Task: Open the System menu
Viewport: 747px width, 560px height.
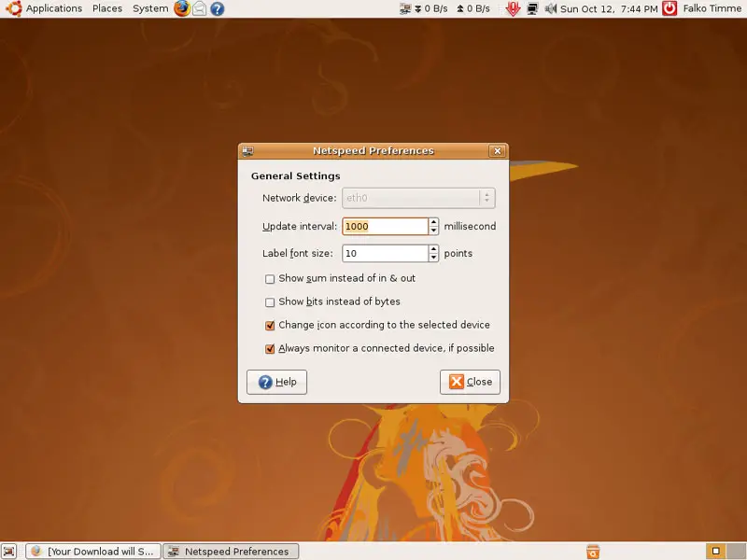Action: click(x=150, y=8)
